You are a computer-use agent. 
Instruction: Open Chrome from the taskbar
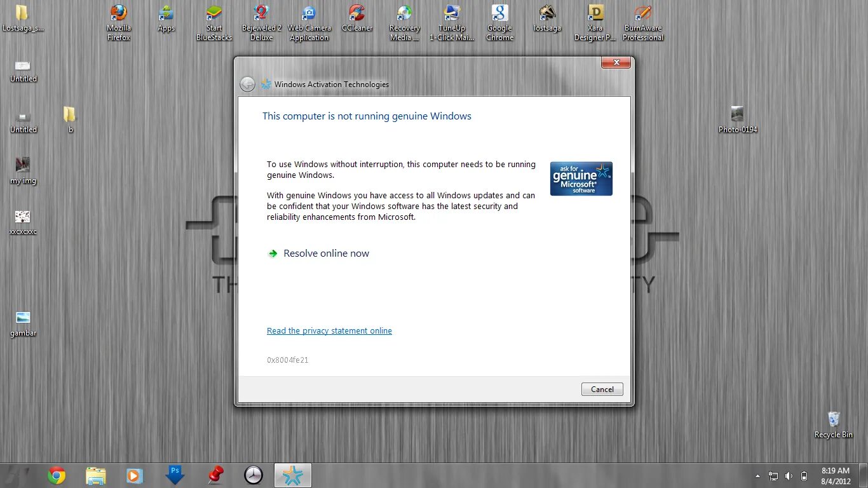[57, 475]
